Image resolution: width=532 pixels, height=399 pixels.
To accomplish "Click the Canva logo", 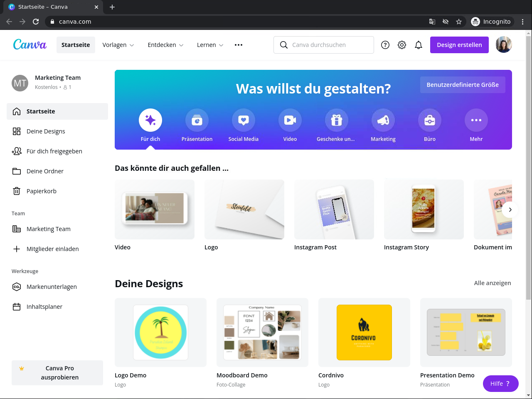I will [x=30, y=44].
